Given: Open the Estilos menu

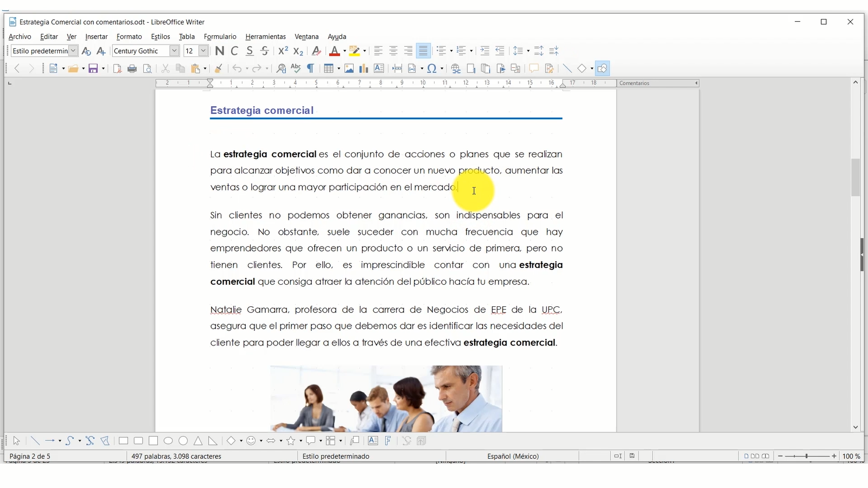Looking at the screenshot, I should [161, 36].
